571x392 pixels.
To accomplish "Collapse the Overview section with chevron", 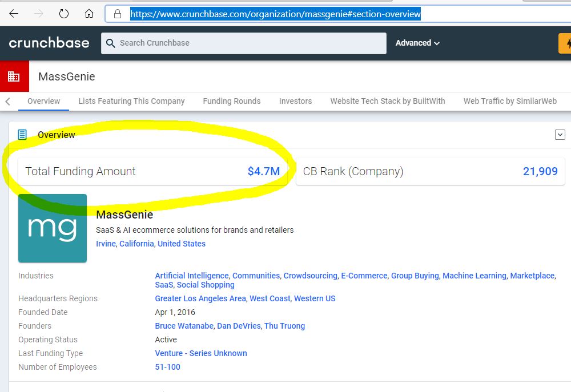I will coord(560,135).
